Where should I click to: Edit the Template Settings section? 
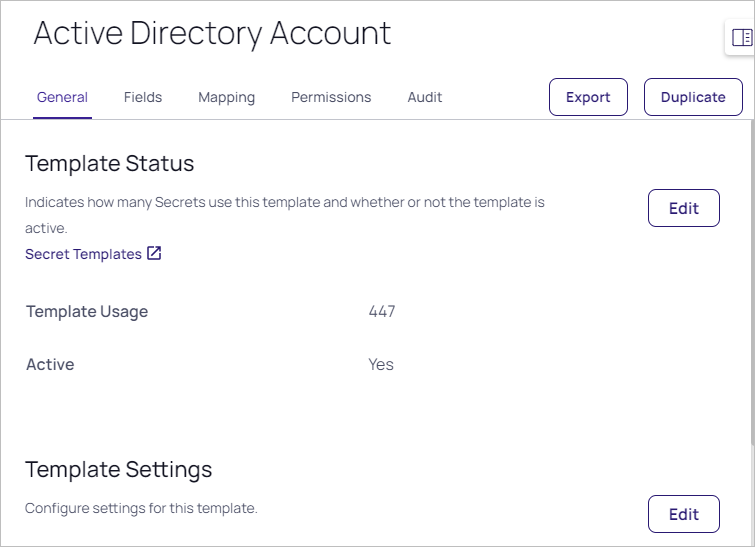point(683,514)
